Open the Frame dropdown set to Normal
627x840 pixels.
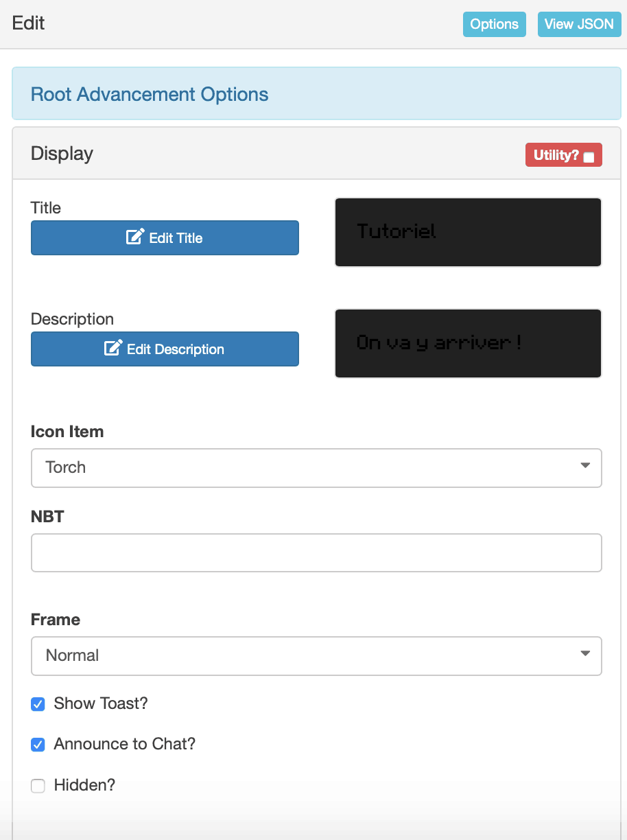[x=316, y=656]
